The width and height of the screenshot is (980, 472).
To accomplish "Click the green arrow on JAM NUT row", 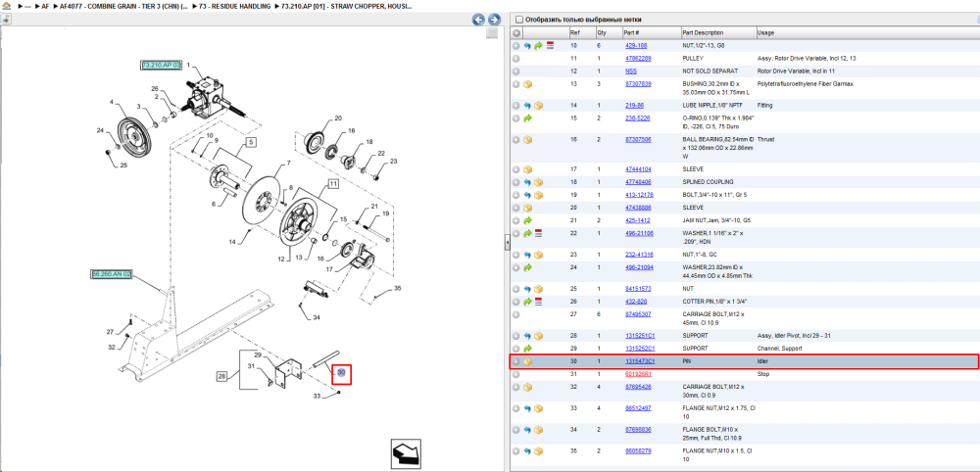I will point(527,220).
